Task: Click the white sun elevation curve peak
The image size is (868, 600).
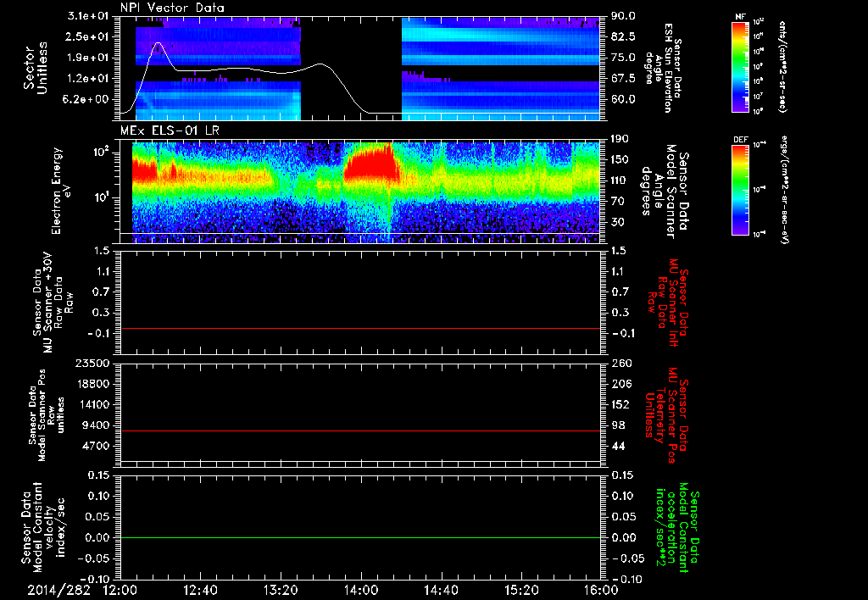Action: (x=159, y=42)
